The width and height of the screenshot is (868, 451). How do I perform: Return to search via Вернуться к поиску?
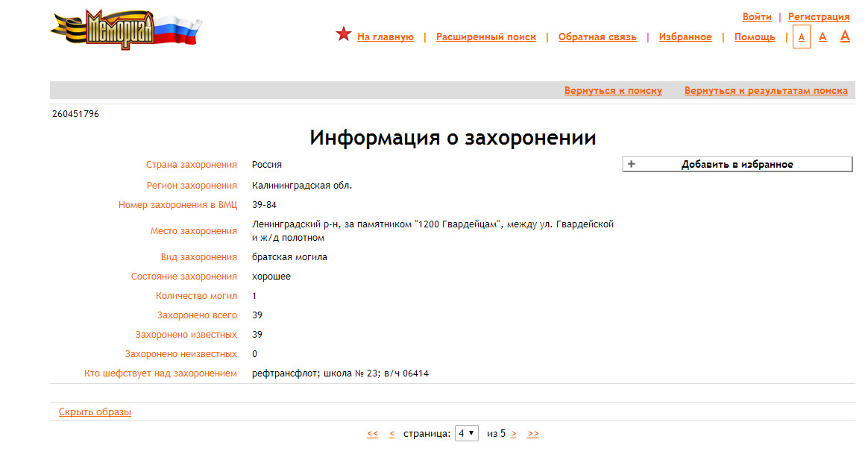pyautogui.click(x=613, y=90)
